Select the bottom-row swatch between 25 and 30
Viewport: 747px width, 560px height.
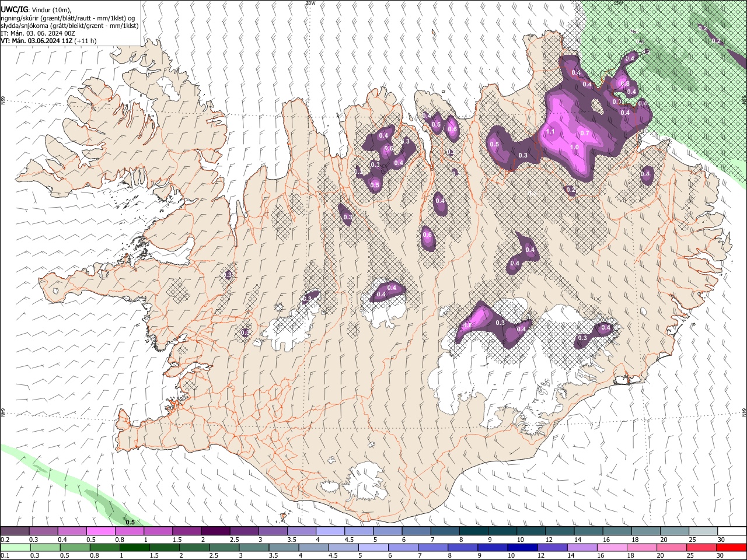(x=700, y=547)
